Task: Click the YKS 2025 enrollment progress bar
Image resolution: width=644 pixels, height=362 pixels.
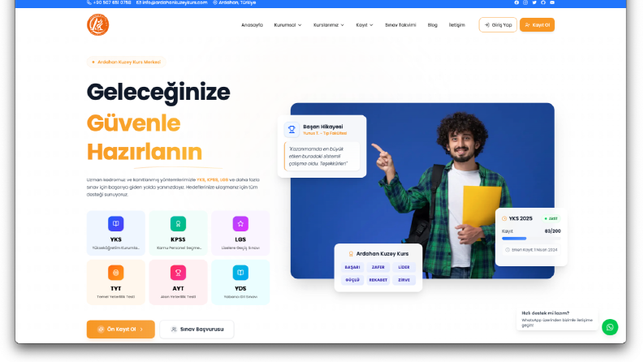Action: tap(531, 239)
